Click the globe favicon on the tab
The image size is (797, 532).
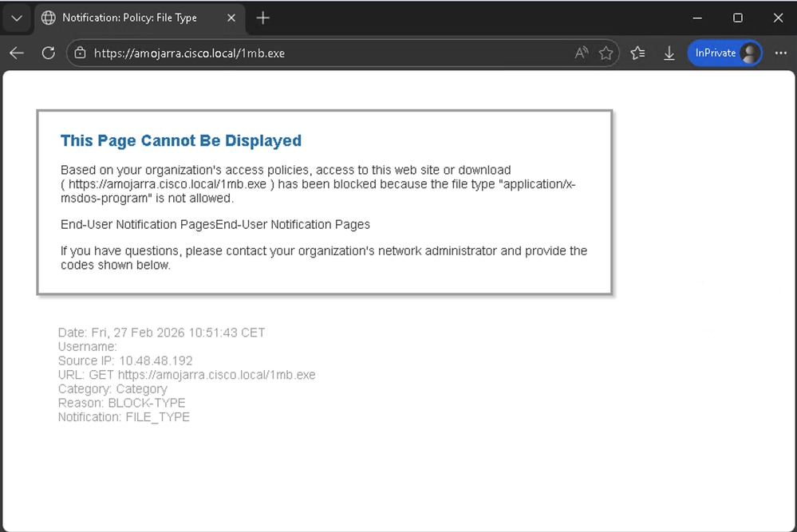click(x=49, y=17)
